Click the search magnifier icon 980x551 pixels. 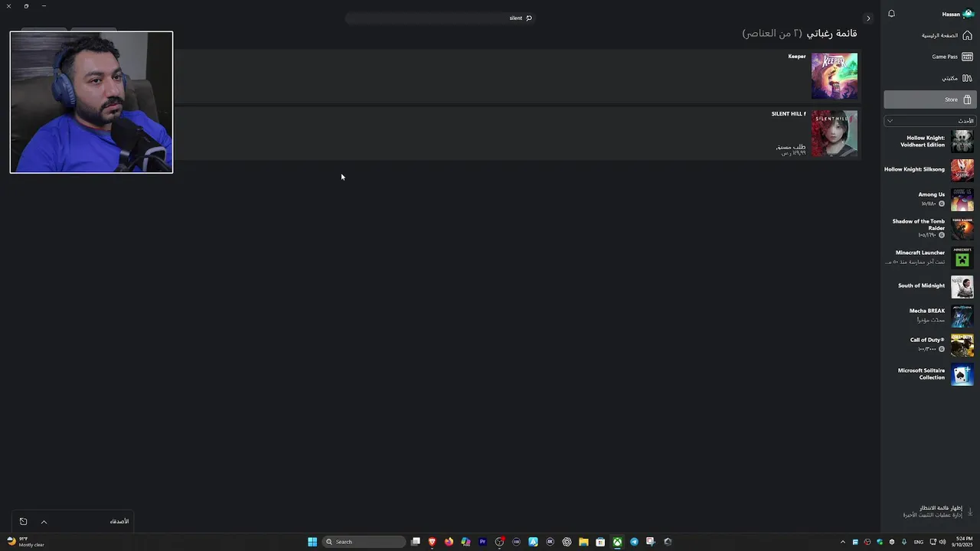(528, 18)
